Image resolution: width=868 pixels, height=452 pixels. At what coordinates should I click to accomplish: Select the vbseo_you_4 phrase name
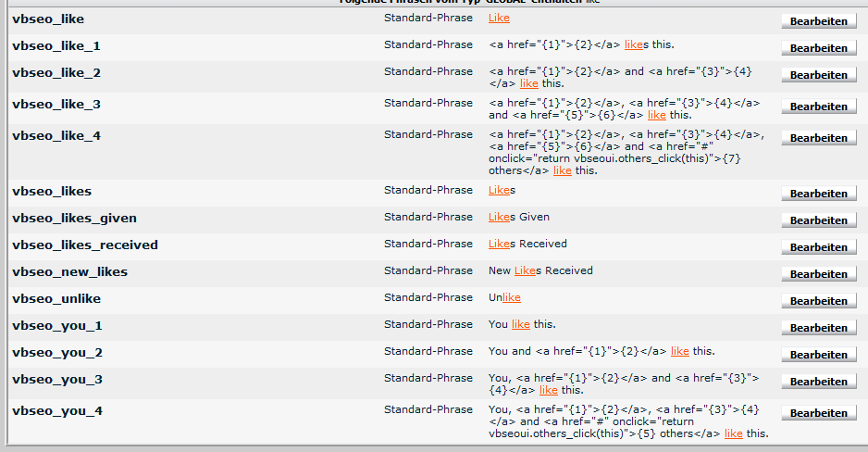57,411
